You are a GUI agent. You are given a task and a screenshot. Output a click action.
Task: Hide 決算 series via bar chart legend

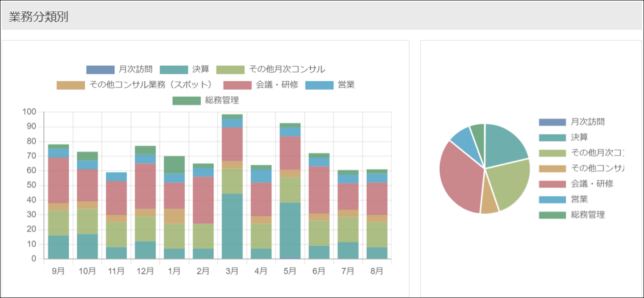click(185, 70)
